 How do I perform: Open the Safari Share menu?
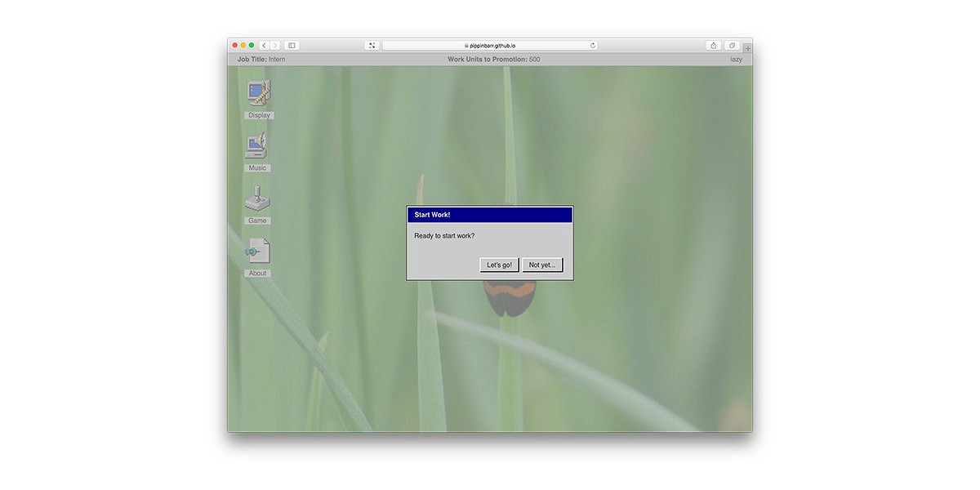coord(714,46)
